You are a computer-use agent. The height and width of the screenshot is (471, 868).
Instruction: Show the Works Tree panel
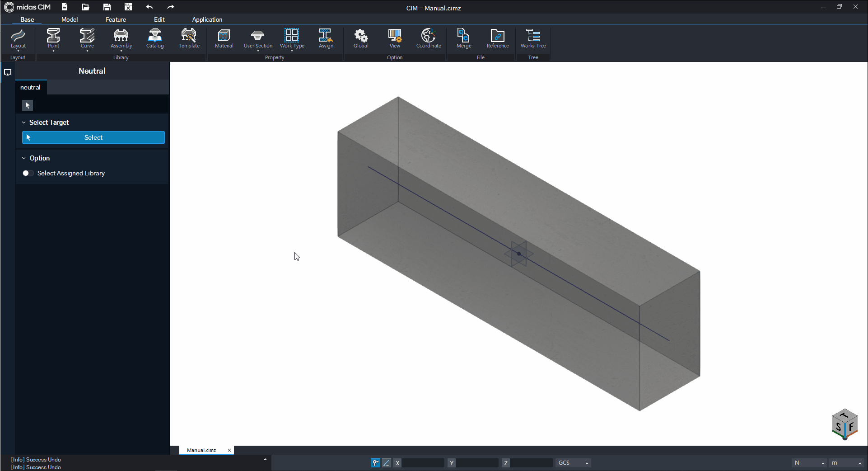533,38
